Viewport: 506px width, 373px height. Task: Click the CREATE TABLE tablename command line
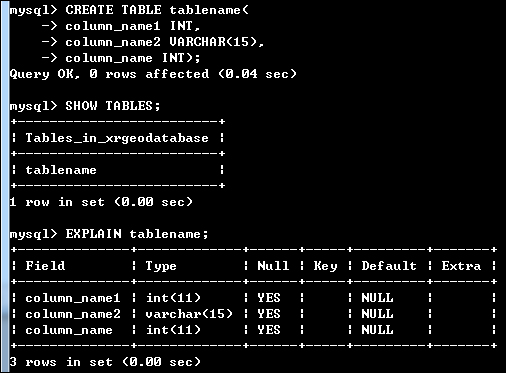(129, 10)
